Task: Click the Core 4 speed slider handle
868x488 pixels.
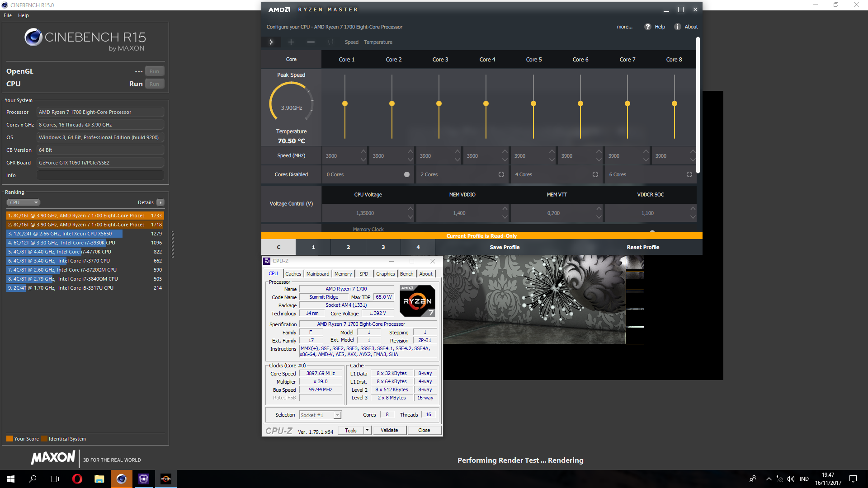Action: point(486,103)
